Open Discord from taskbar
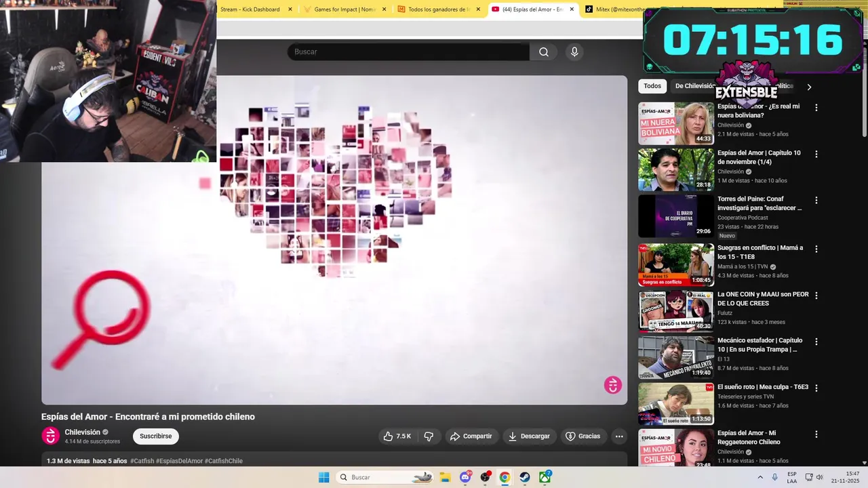 pyautogui.click(x=465, y=477)
